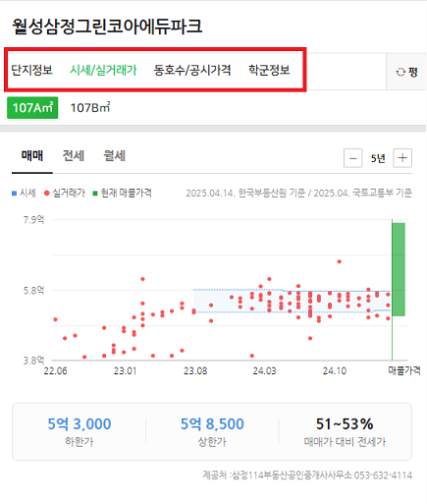Decrease chart period with minus button
Image resolution: width=427 pixels, height=504 pixels.
point(352,158)
